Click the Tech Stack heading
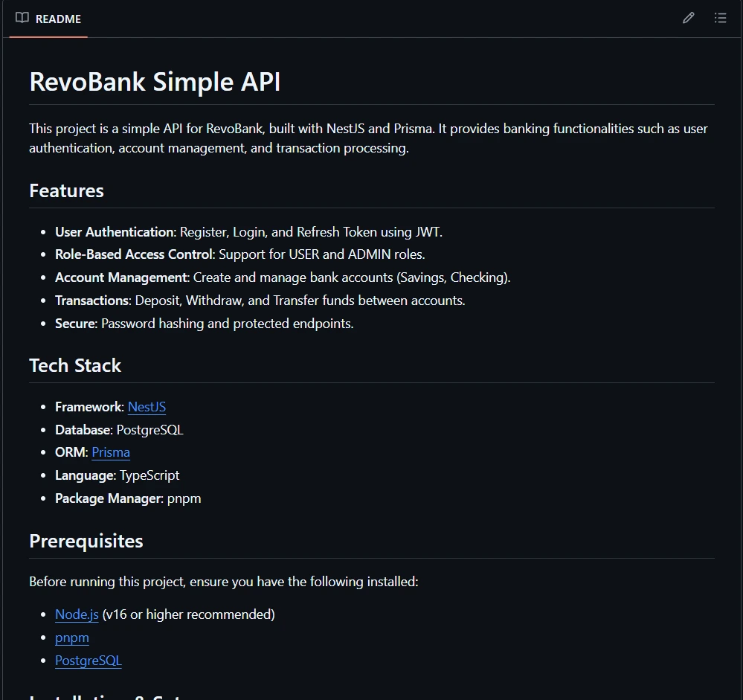 pos(75,365)
